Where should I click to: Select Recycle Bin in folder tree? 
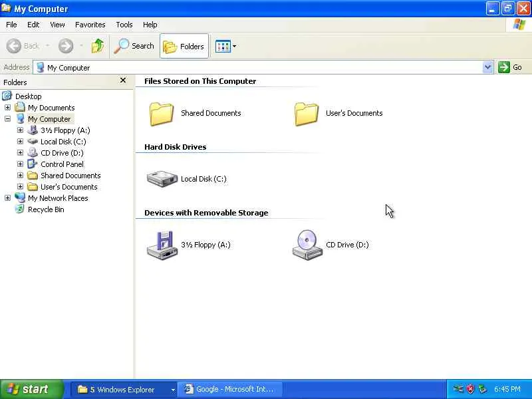pos(46,209)
